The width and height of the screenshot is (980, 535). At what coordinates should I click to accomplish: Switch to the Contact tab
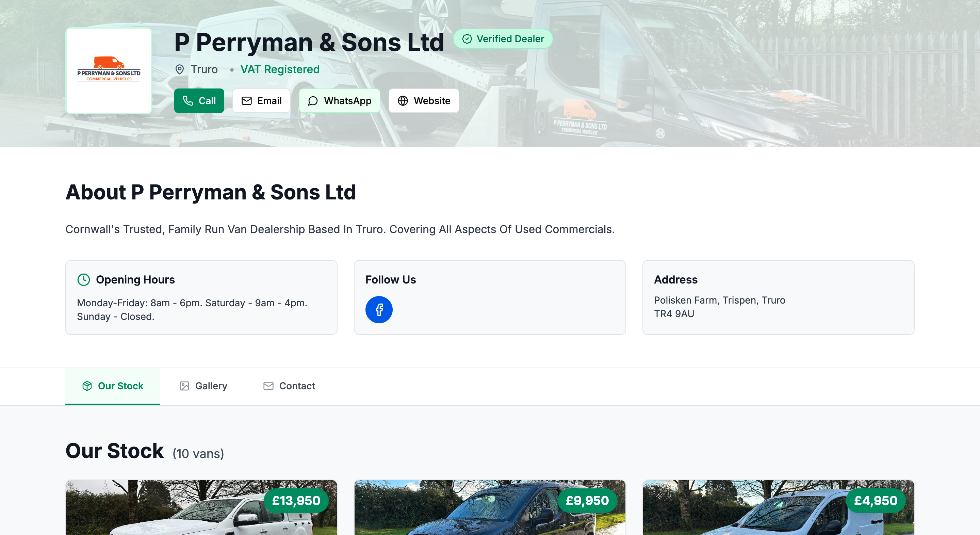(x=289, y=386)
